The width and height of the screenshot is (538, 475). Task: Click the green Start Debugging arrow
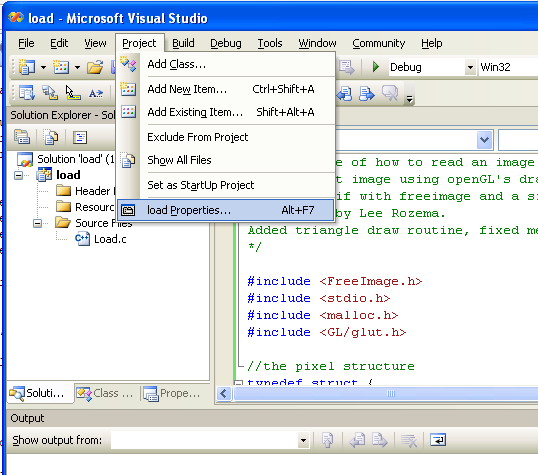coord(376,67)
